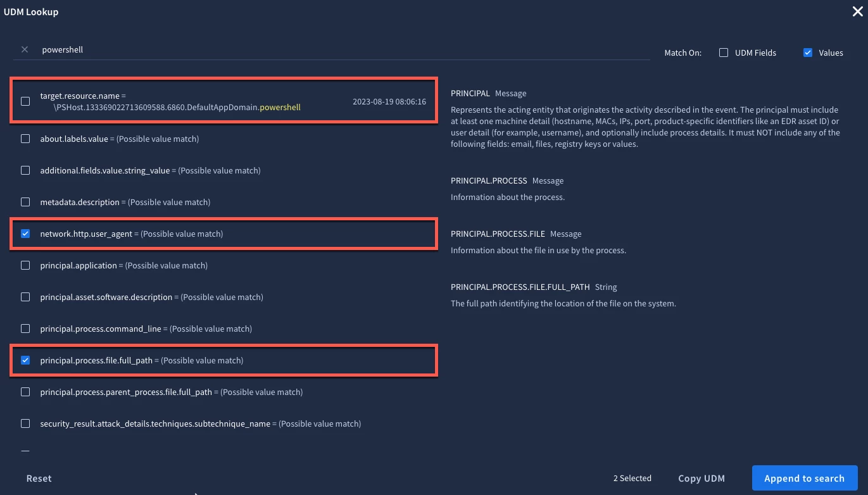
Task: Click the UDM Fields option label
Action: click(755, 53)
